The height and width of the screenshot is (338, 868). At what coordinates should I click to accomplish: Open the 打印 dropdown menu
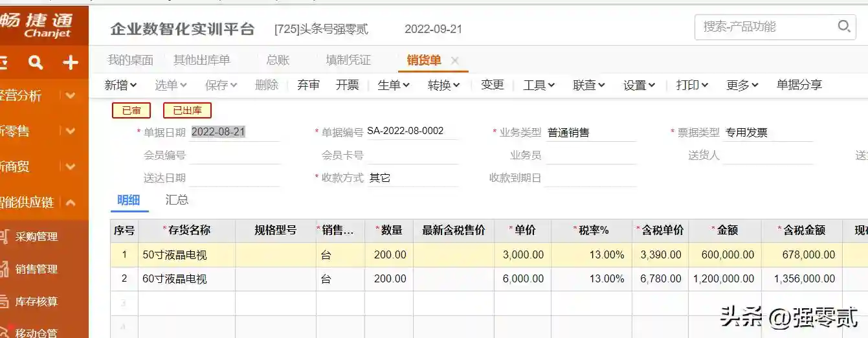click(x=692, y=85)
